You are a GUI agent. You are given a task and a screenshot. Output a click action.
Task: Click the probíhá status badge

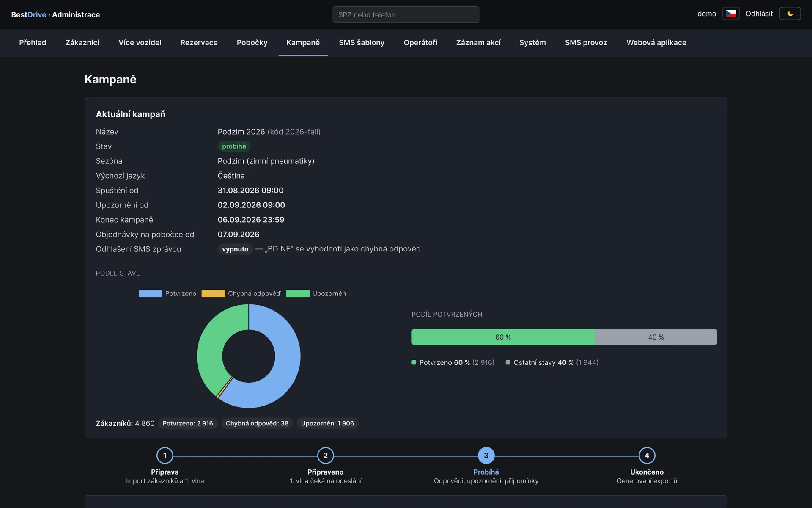[x=234, y=146]
